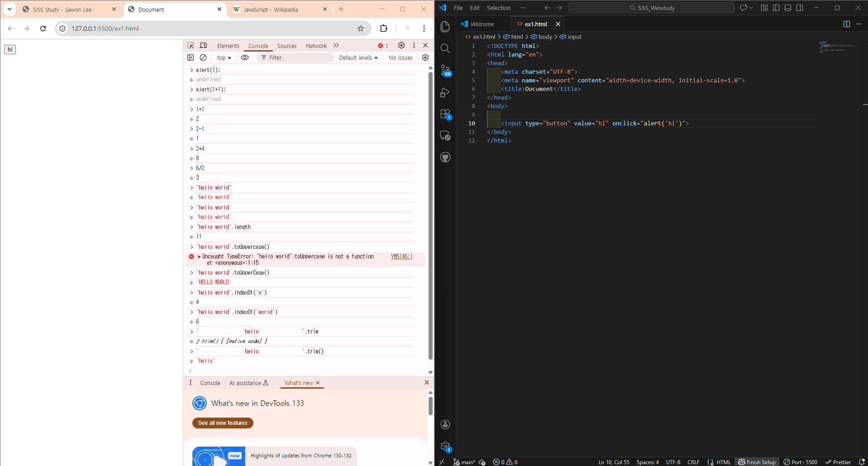Open the VS Code Explorer icon
Image resolution: width=868 pixels, height=466 pixels.
point(445,27)
